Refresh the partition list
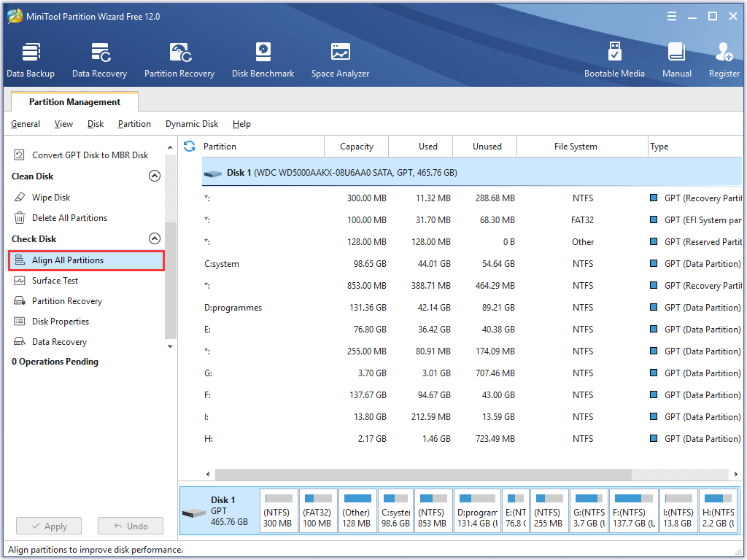The image size is (747, 560). tap(189, 146)
